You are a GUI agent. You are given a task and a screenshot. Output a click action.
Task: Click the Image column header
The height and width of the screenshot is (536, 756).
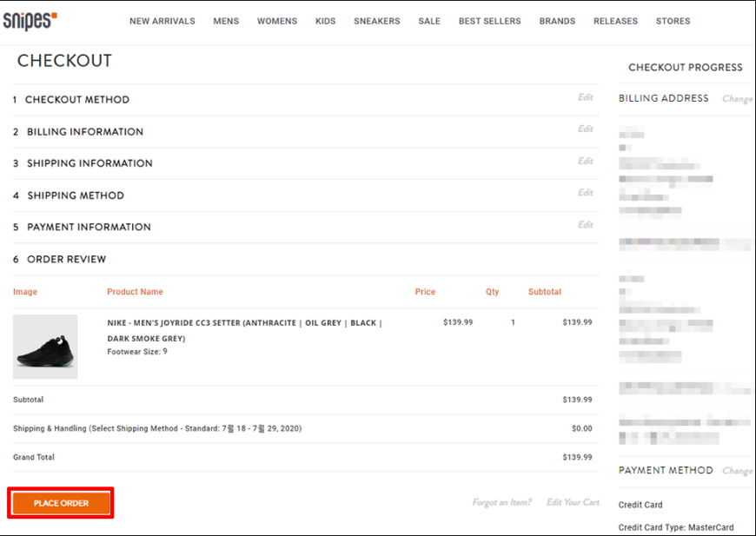(25, 292)
